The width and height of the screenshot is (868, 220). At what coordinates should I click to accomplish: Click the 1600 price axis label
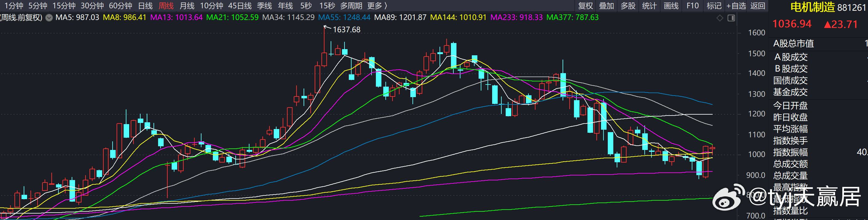click(x=756, y=33)
